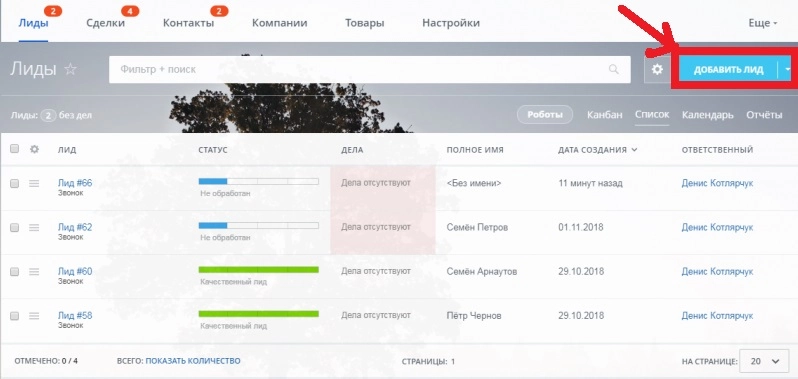Check the box for Лид #60

click(x=15, y=272)
